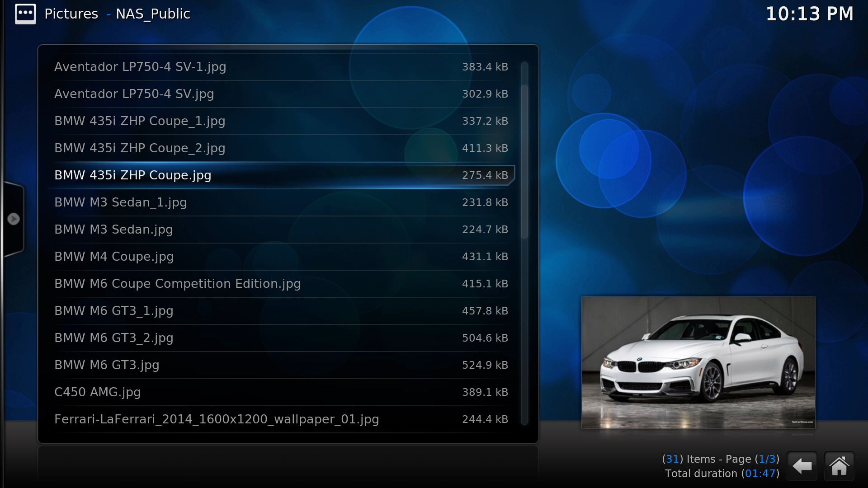
Task: Select BMW 435i ZHP Coupe_1.jpg
Action: (281, 121)
